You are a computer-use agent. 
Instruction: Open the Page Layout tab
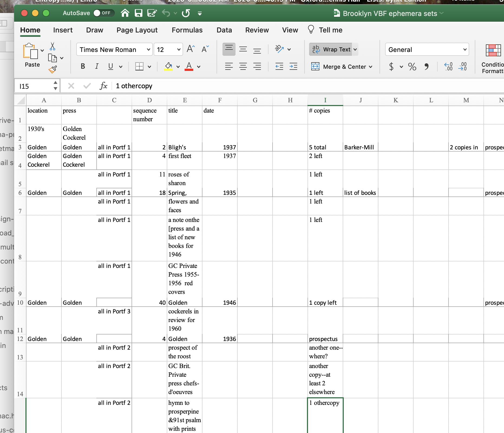tap(137, 30)
